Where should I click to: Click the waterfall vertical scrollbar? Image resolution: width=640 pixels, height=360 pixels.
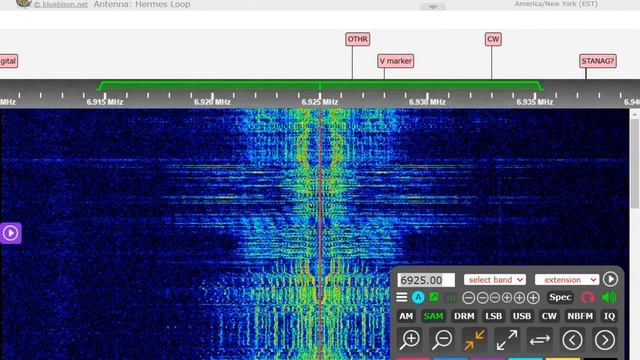[x=635, y=163]
